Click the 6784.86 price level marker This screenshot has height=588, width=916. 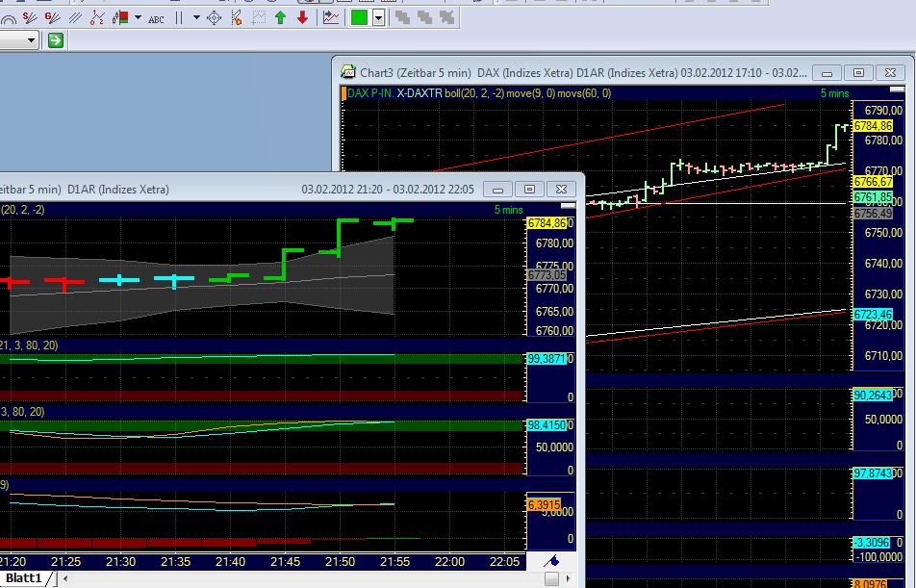(873, 124)
